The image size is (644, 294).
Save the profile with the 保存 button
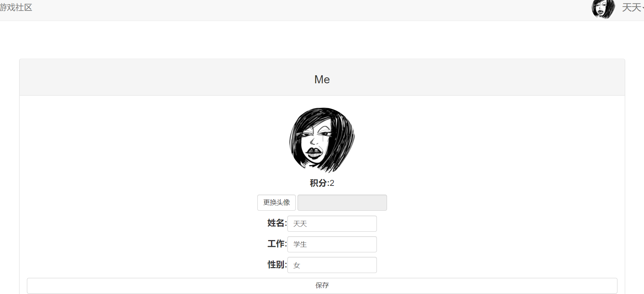click(322, 286)
